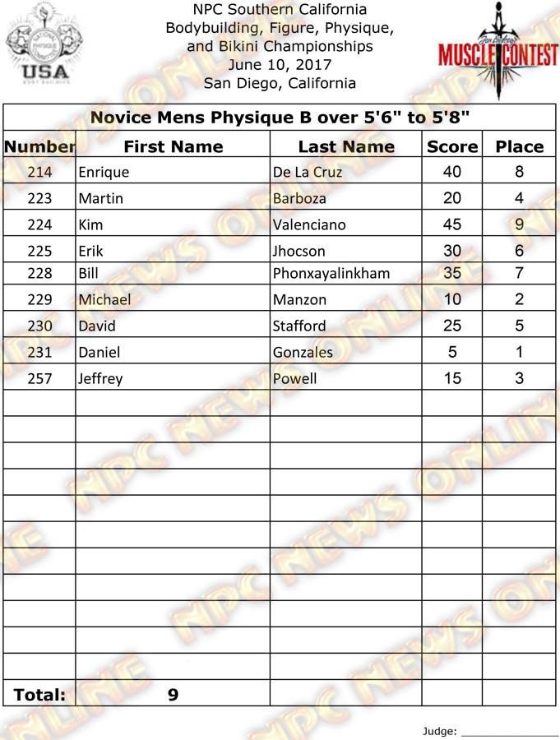This screenshot has height=740, width=560.
Task: Select Jeffrey Powell's score of 15
Action: coord(451,378)
